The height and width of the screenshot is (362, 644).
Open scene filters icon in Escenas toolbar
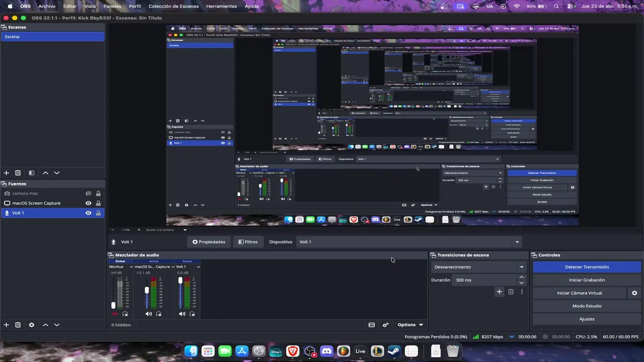pyautogui.click(x=31, y=173)
